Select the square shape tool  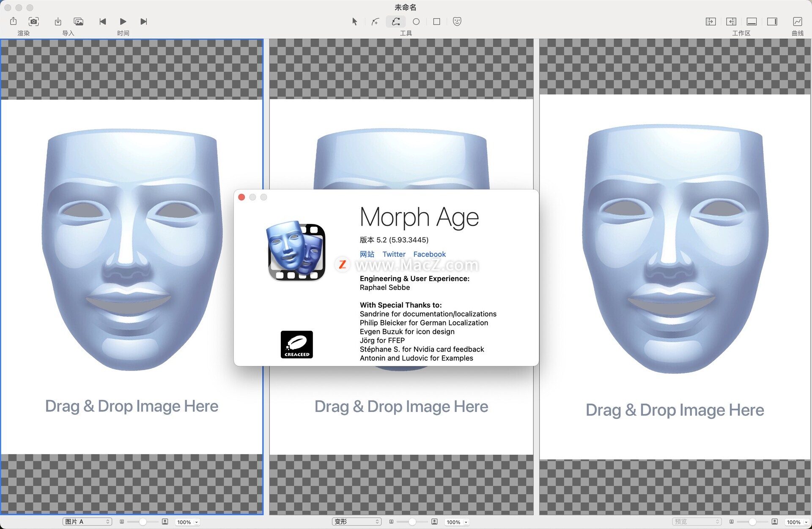tap(437, 22)
